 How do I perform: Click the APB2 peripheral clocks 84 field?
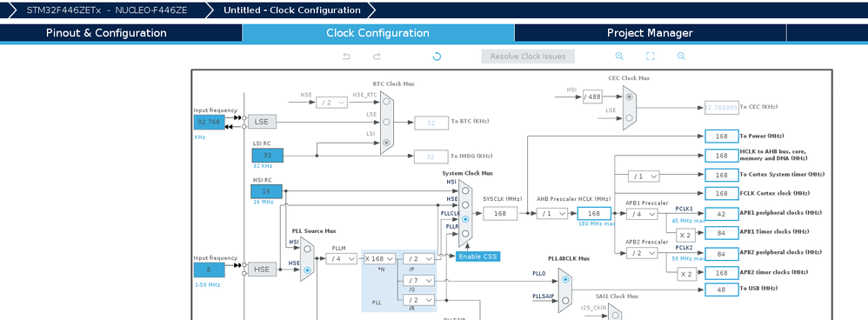point(721,254)
